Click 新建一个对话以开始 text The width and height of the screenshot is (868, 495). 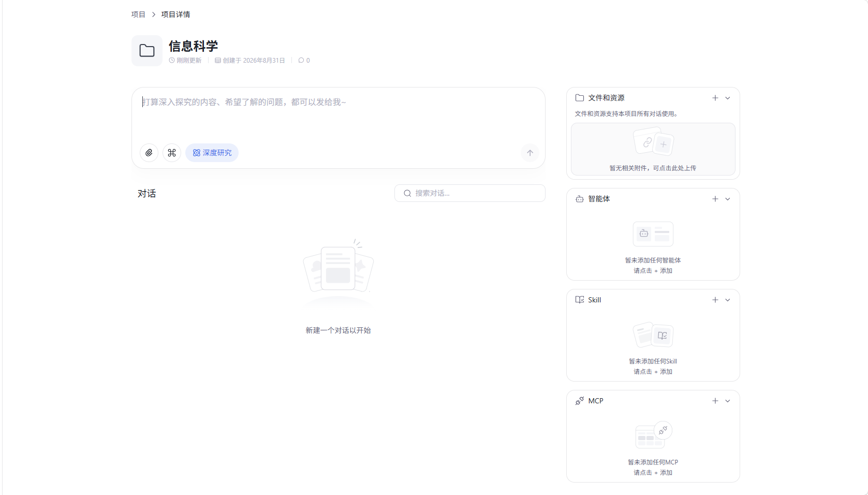338,330
